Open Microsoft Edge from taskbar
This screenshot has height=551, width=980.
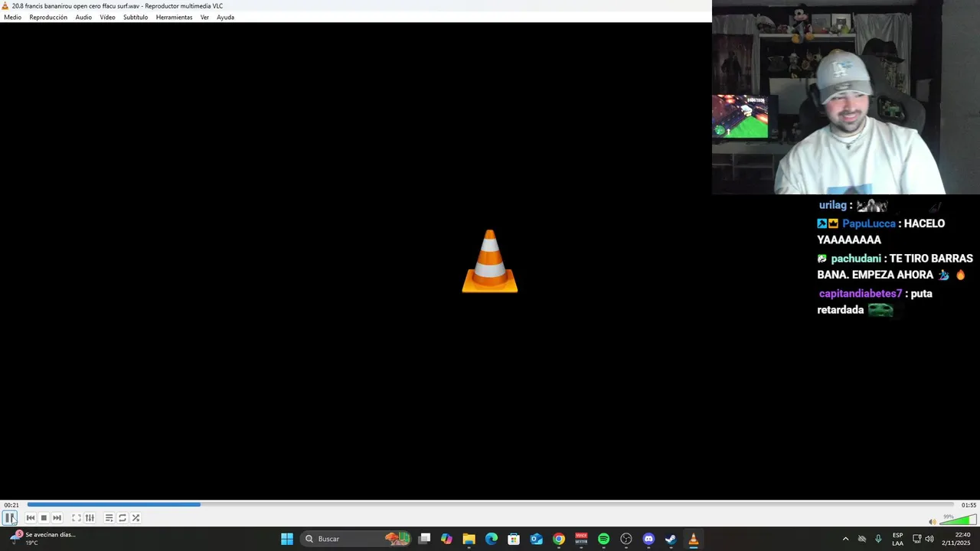[x=492, y=539]
